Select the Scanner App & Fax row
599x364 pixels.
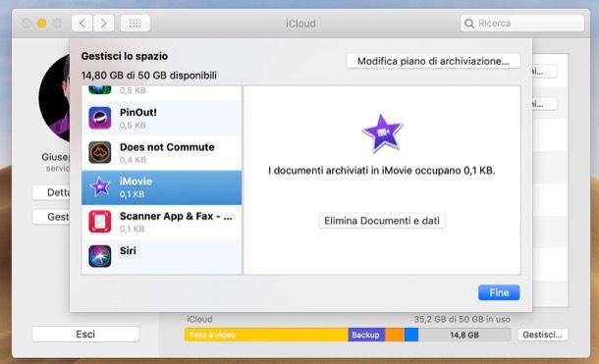point(162,222)
